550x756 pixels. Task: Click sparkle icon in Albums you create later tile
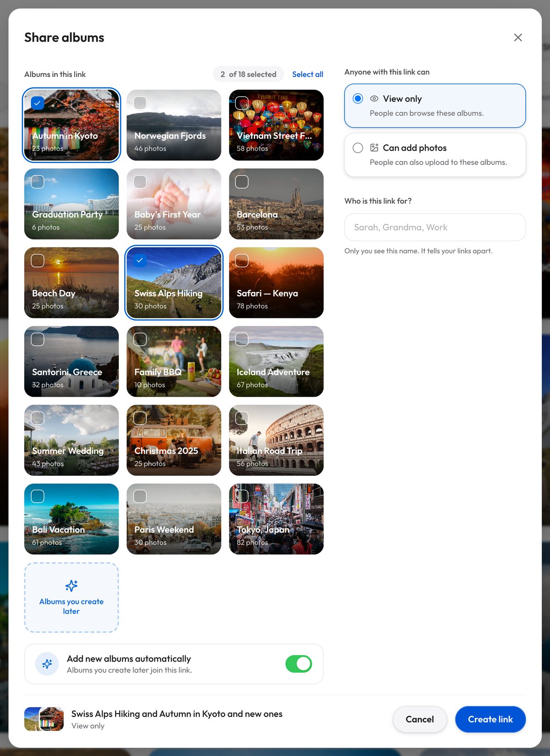click(71, 586)
